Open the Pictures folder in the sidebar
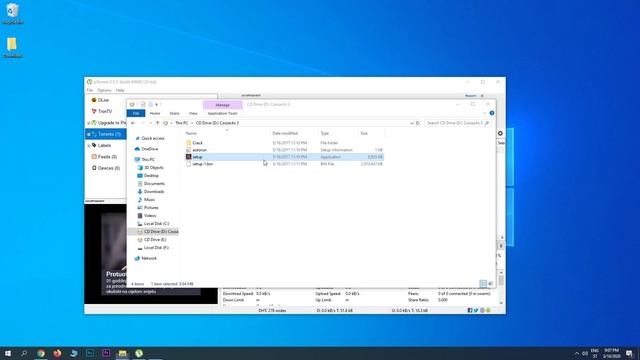This screenshot has width=640, height=360. [x=151, y=207]
